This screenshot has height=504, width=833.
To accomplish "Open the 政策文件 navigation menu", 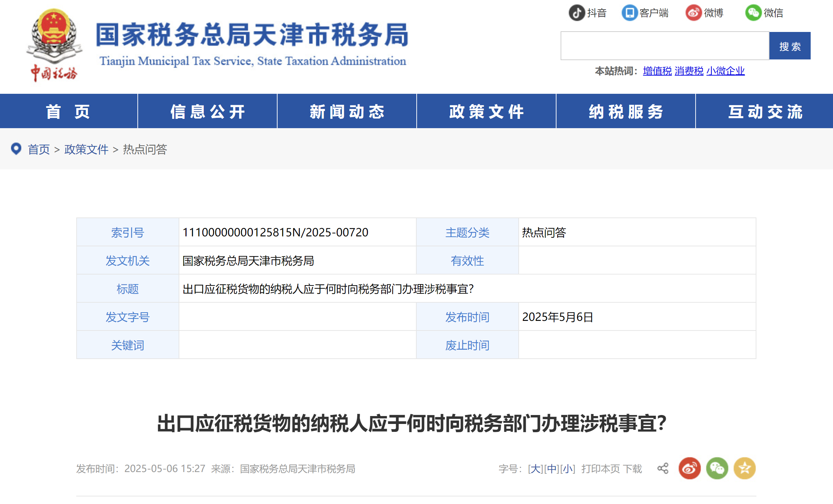I will click(486, 111).
